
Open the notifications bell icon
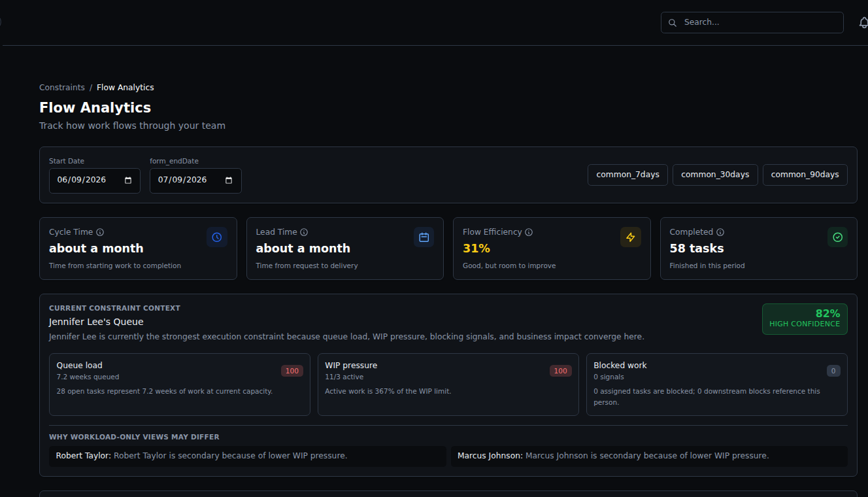[x=863, y=22]
